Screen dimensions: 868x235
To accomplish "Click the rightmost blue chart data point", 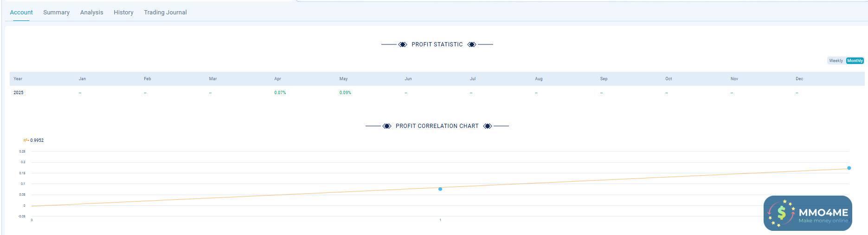I will 849,168.
